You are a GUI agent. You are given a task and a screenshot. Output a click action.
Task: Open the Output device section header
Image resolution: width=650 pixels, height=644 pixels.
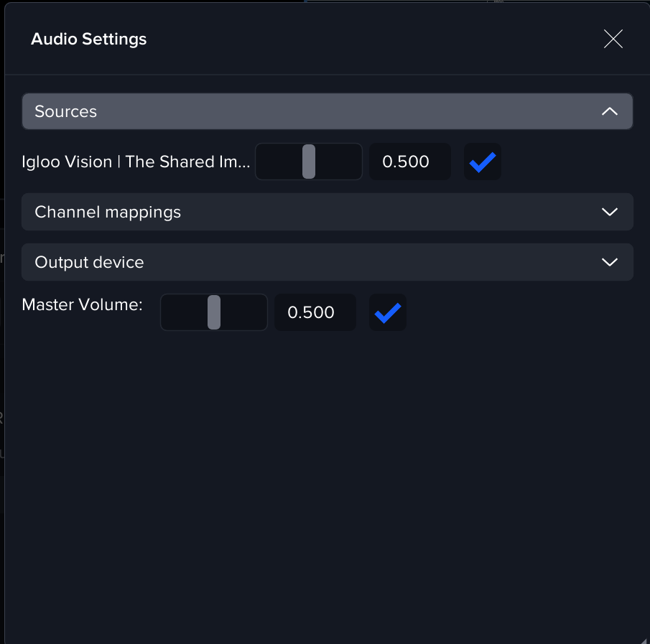pyautogui.click(x=327, y=262)
